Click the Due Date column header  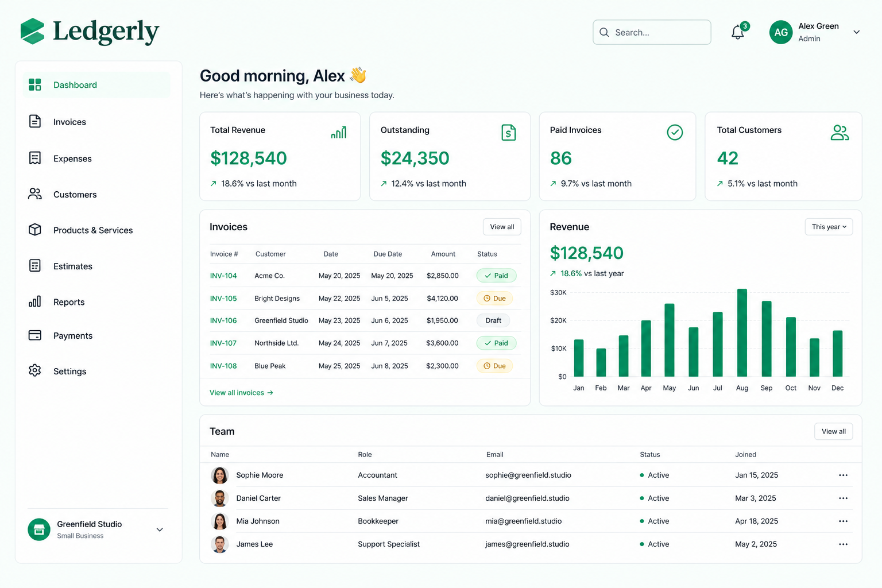click(388, 254)
